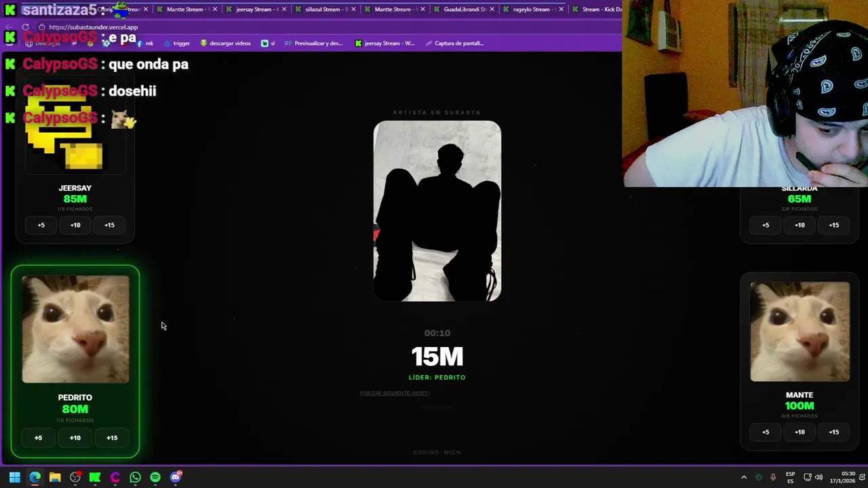Open the pink C app in taskbar

point(115,477)
